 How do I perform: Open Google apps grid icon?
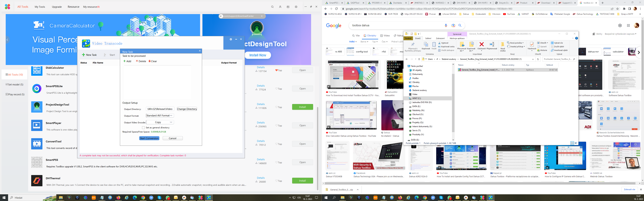point(628,25)
